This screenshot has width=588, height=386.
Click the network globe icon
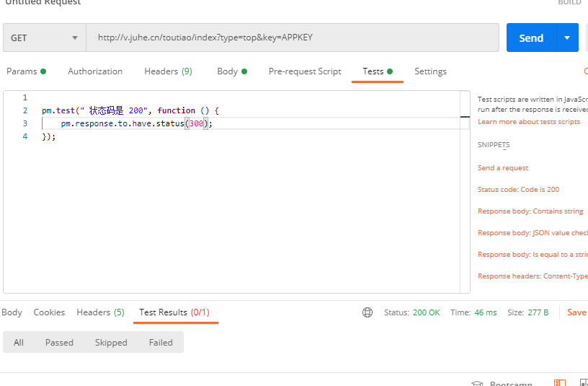point(367,312)
